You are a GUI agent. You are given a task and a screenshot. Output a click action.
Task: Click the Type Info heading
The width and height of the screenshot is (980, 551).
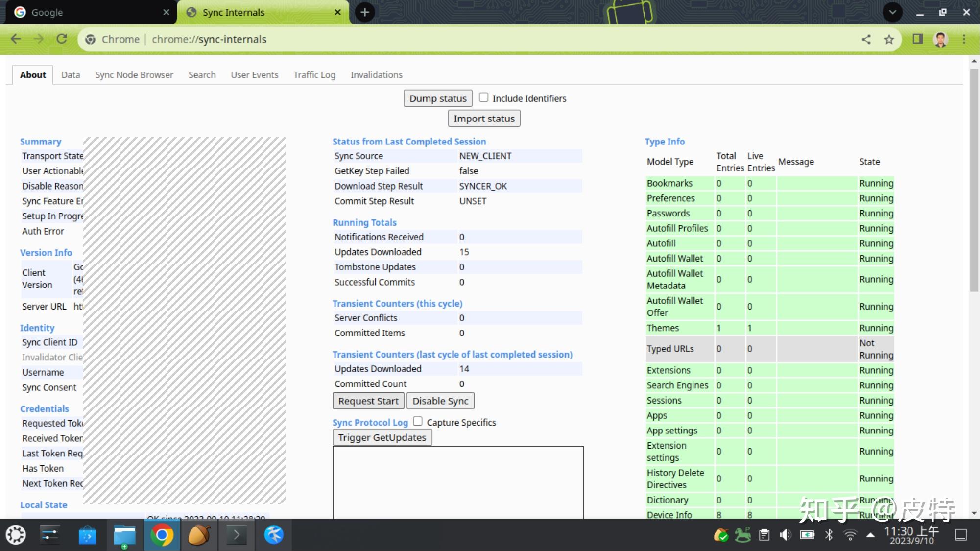pos(665,142)
